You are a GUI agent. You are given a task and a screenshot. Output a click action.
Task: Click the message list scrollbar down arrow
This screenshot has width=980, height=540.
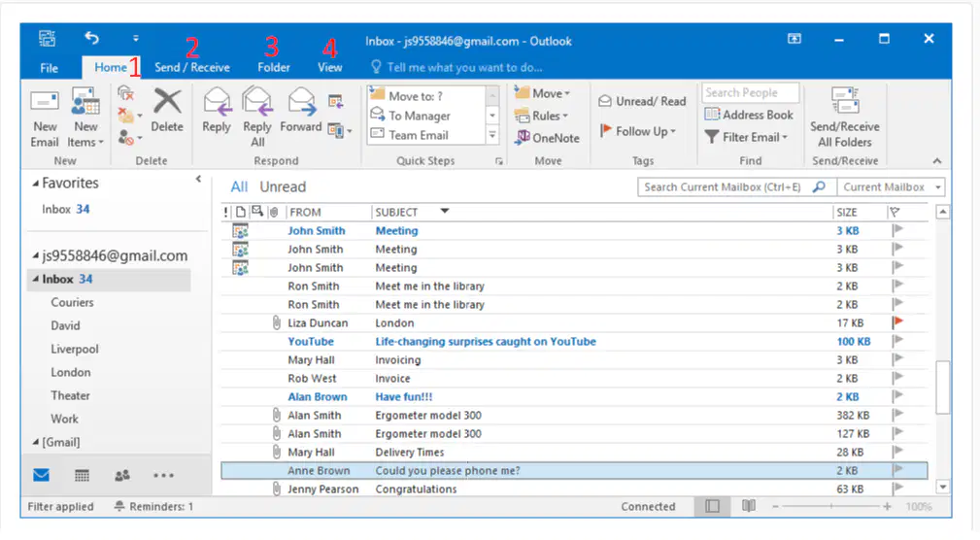942,487
